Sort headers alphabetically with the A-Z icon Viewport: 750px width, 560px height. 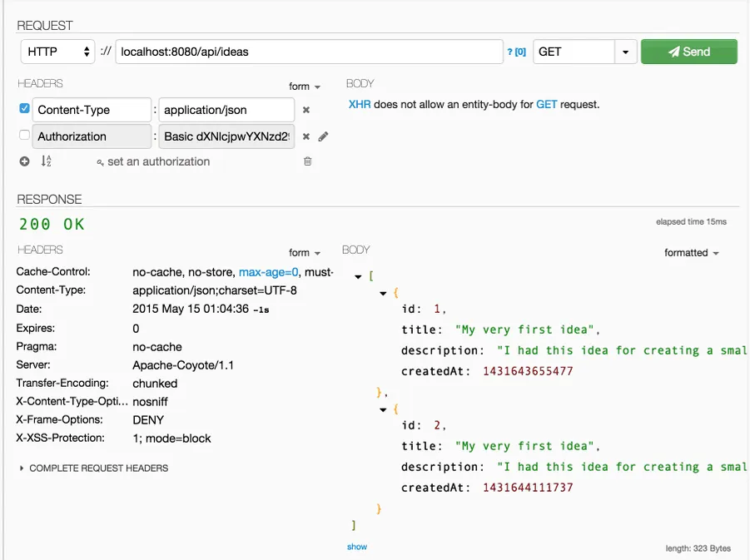click(47, 161)
